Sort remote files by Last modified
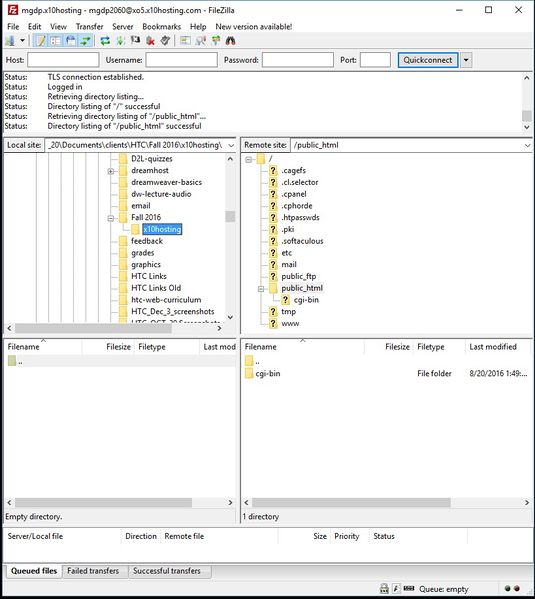The height and width of the screenshot is (599, 535). (493, 347)
